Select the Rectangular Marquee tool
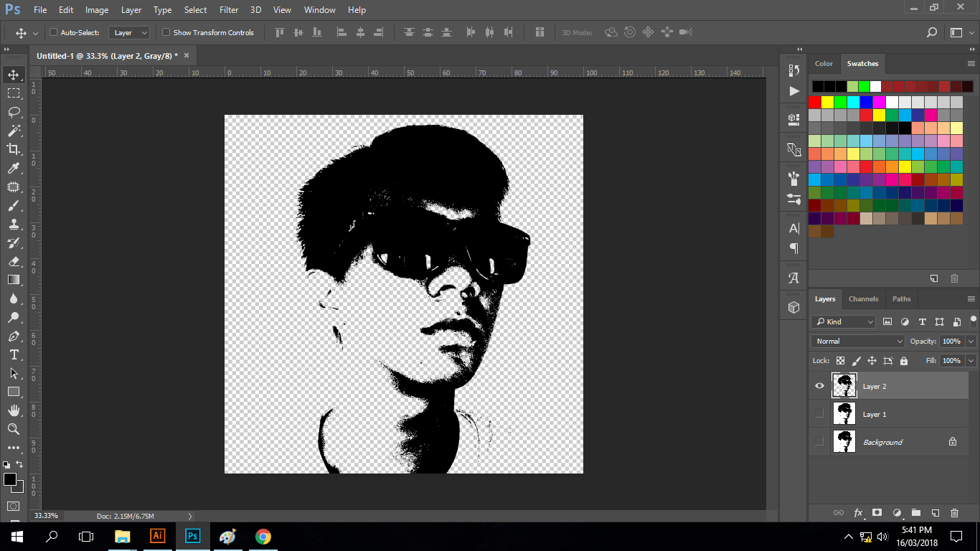The width and height of the screenshot is (980, 551). pos(14,93)
